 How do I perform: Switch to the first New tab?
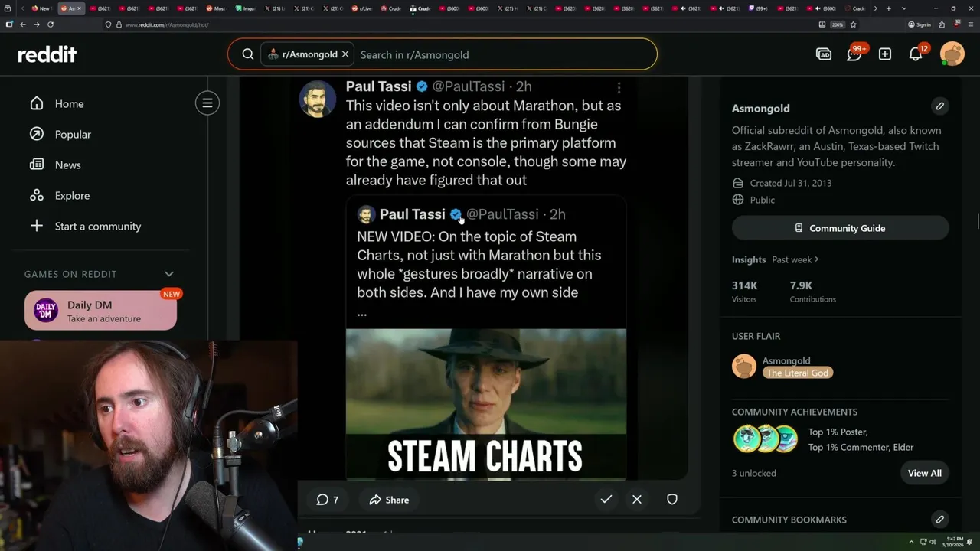click(41, 8)
